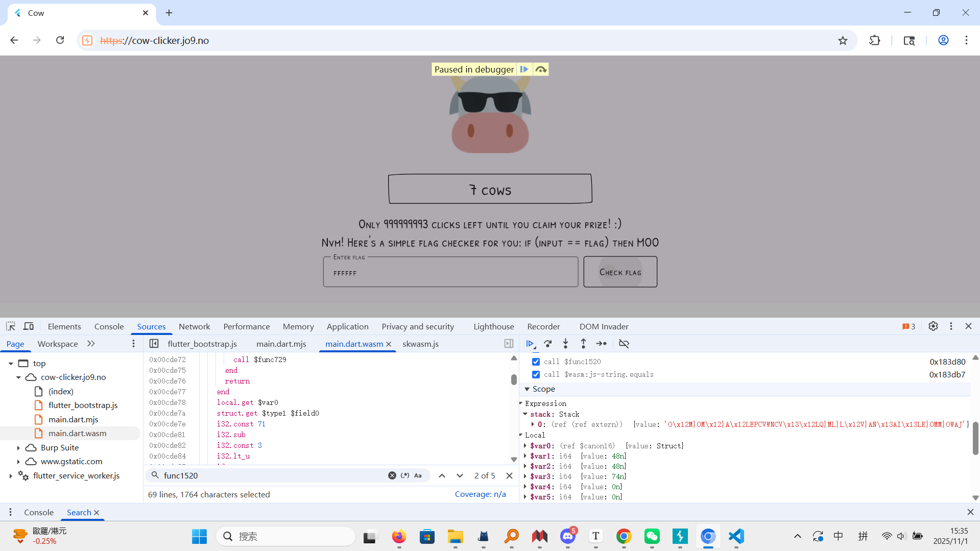980x551 pixels.
Task: Open the flutter_bootstrap.js file tab
Action: [202, 344]
